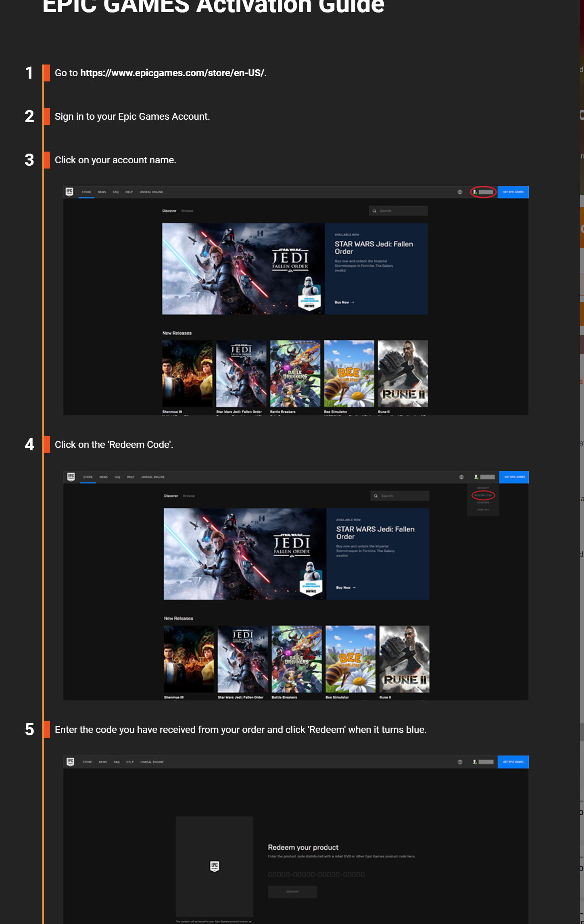Screen dimensions: 584x924
Task: Select STORE tab in step 4 screenshot
Action: coord(88,477)
